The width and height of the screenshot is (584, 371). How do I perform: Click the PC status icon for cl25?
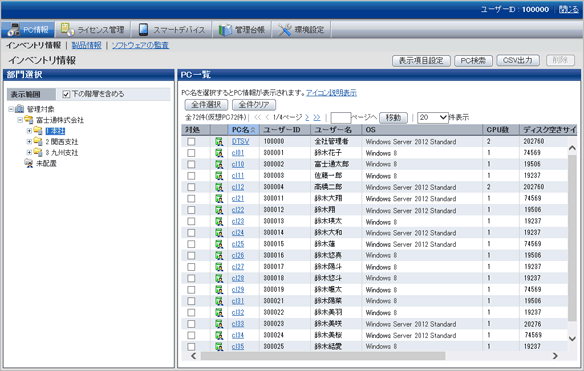[x=219, y=244]
